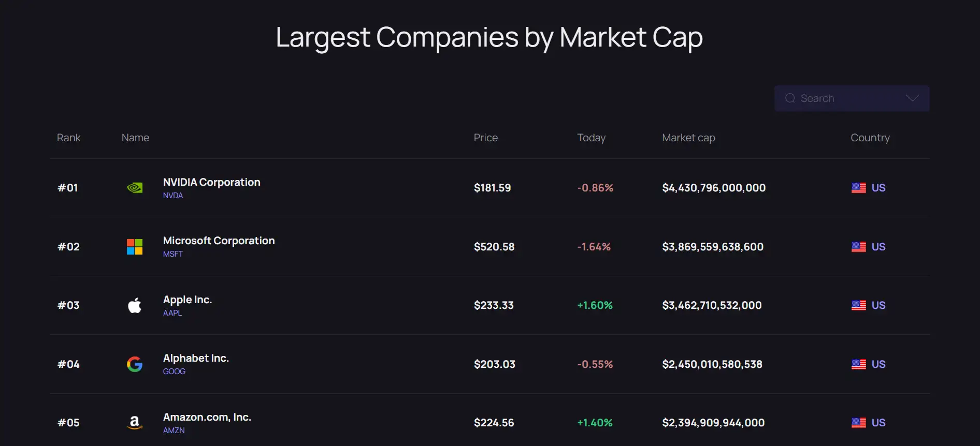Sort by the Price column header

point(485,138)
